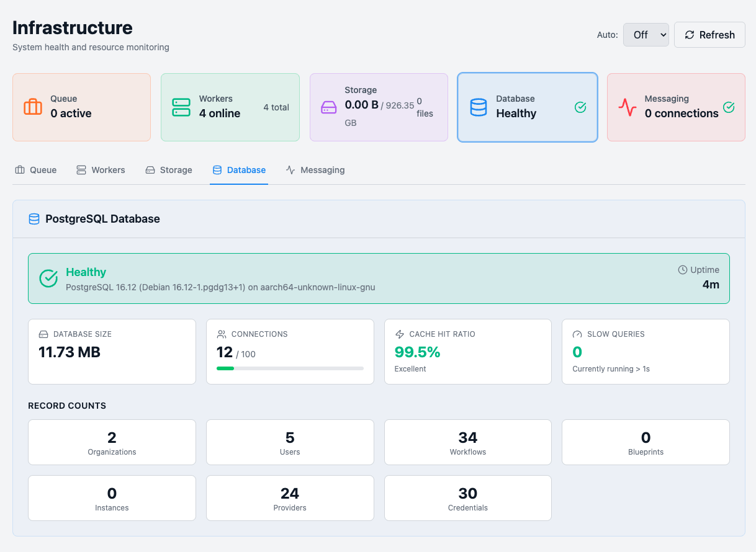Click the Workflows record count card
Viewport: 756px width, 552px height.
467,442
